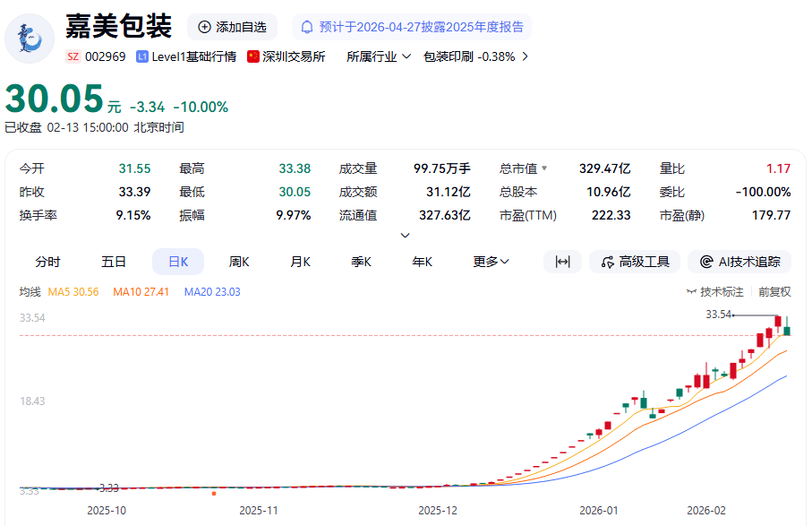Switch to 五日 chart tab
The height and width of the screenshot is (526, 812).
(114, 262)
